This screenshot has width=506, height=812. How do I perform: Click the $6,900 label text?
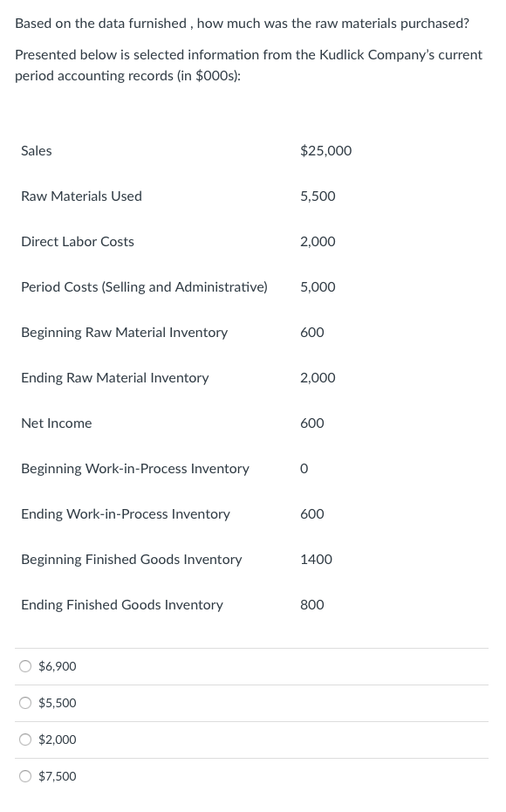[x=57, y=666]
